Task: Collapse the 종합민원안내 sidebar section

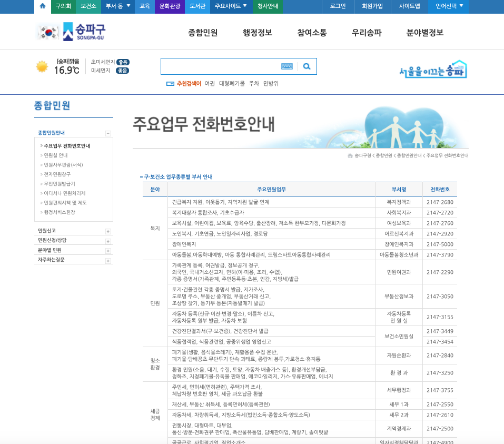Action: [108, 133]
